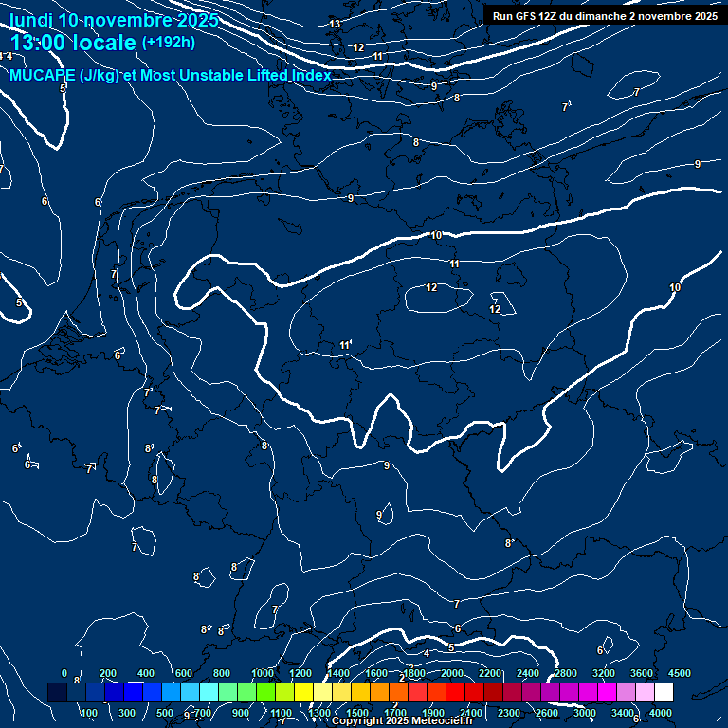
Task: Click legend value '2000' above the color scale
Action: point(452,673)
